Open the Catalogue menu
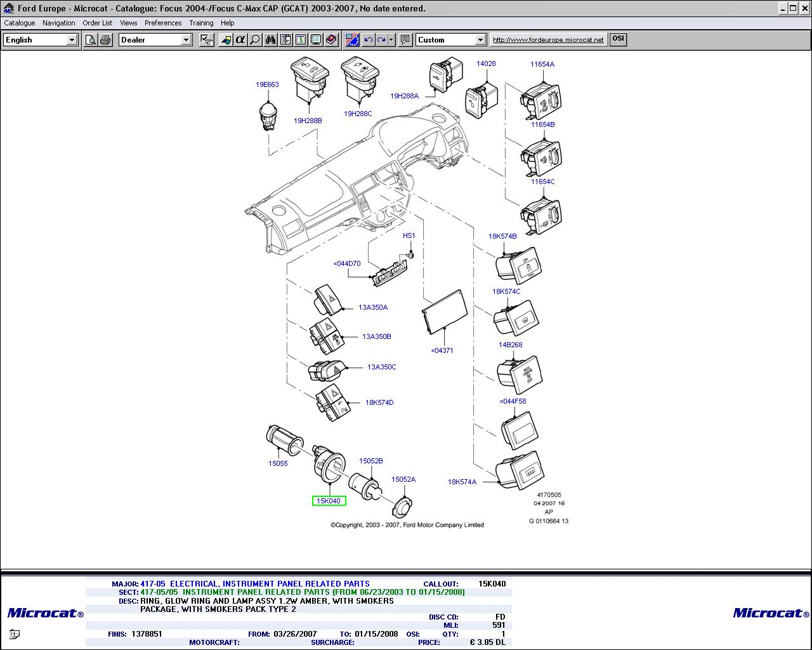Viewport: 812px width, 650px height. tap(20, 23)
